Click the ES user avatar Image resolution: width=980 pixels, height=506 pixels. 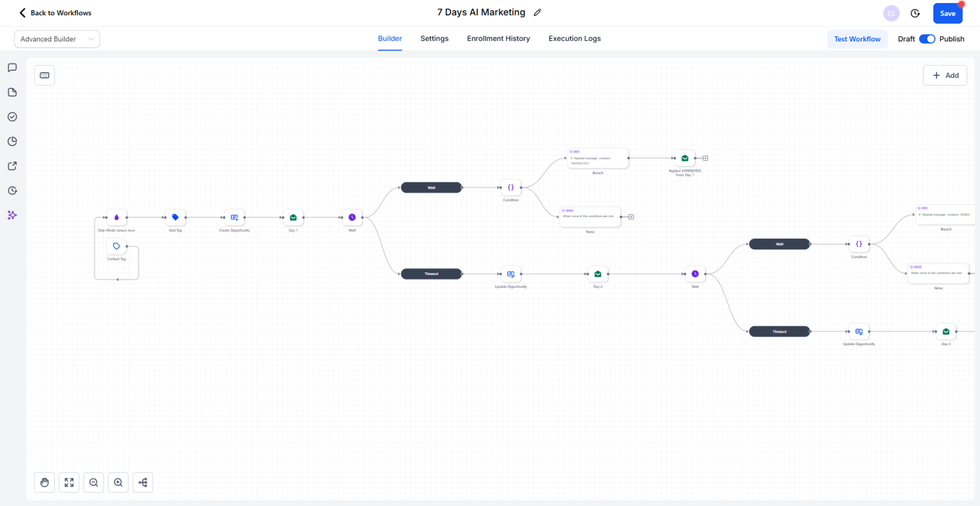point(891,13)
